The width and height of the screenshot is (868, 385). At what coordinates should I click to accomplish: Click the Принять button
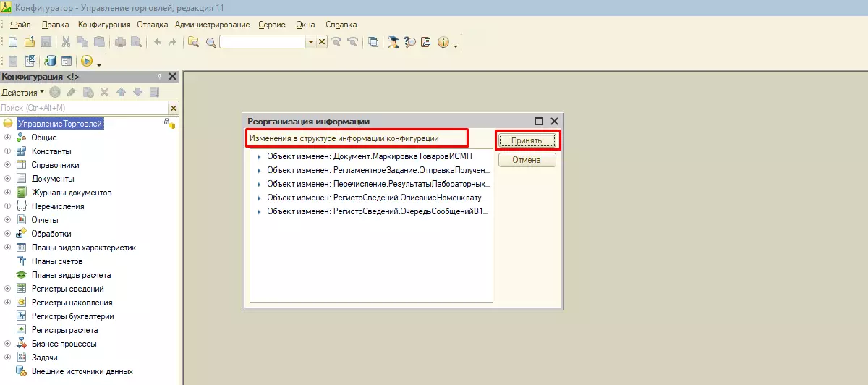[527, 140]
